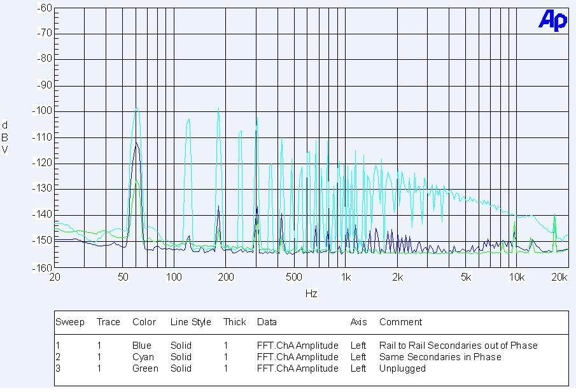Click the 'Axis' column header
The width and height of the screenshot is (576, 392).
point(358,322)
